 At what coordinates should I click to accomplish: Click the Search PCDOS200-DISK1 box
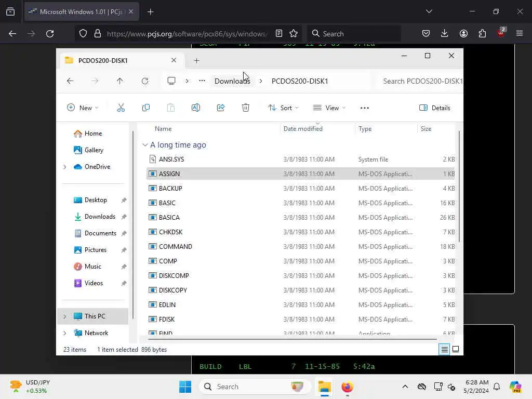coord(420,81)
